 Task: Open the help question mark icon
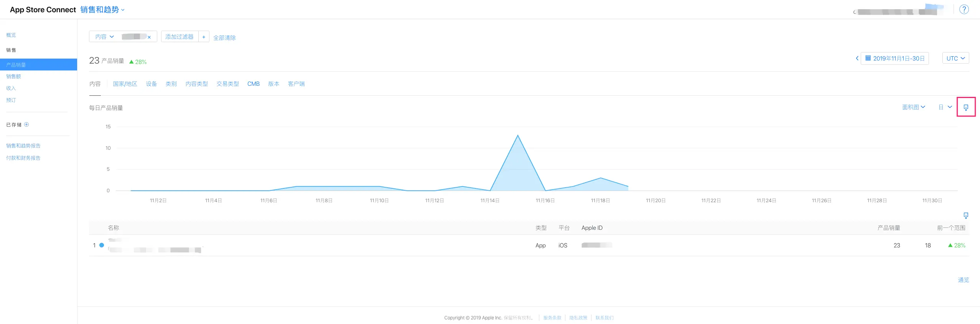click(x=964, y=10)
